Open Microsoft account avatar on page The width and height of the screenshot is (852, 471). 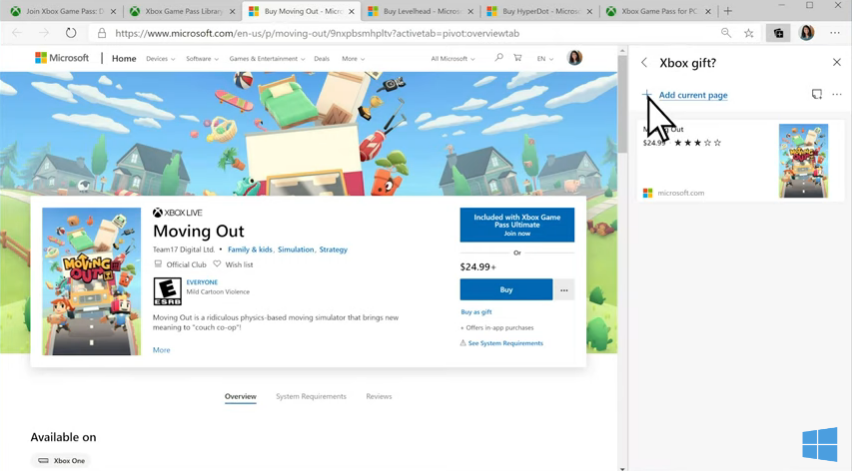coord(574,58)
